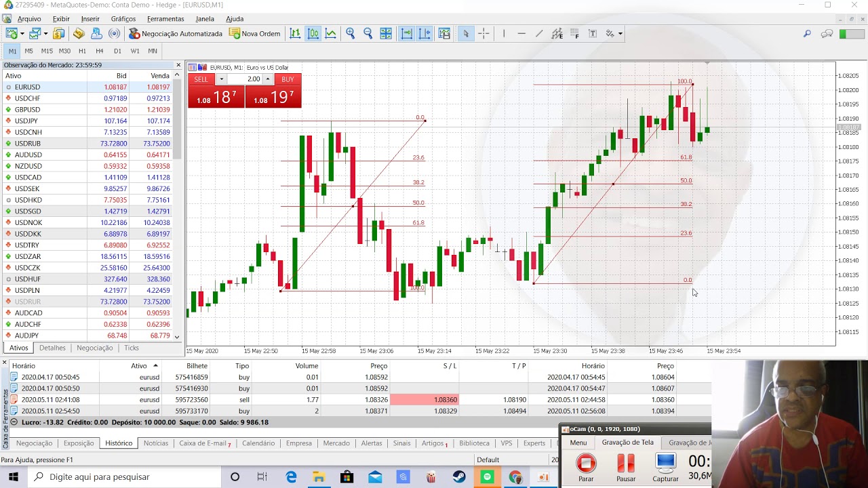The width and height of the screenshot is (868, 488).
Task: Click the red SELL button
Action: (x=201, y=79)
